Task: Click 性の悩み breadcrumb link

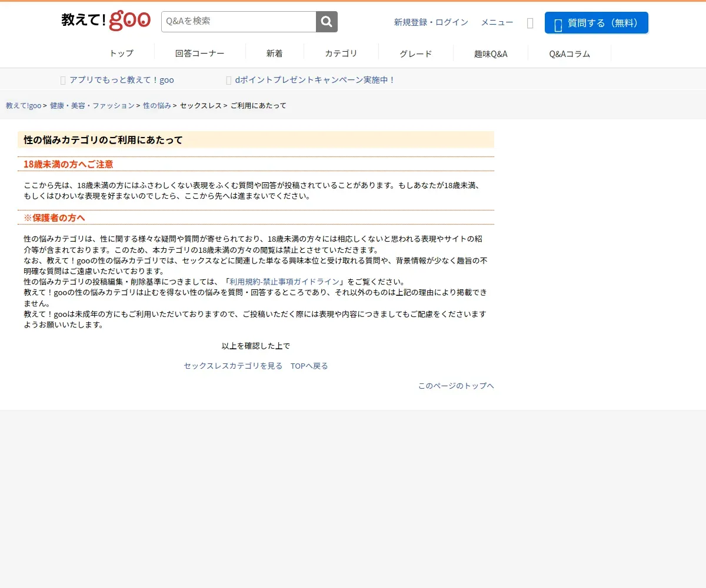Action: pyautogui.click(x=157, y=106)
